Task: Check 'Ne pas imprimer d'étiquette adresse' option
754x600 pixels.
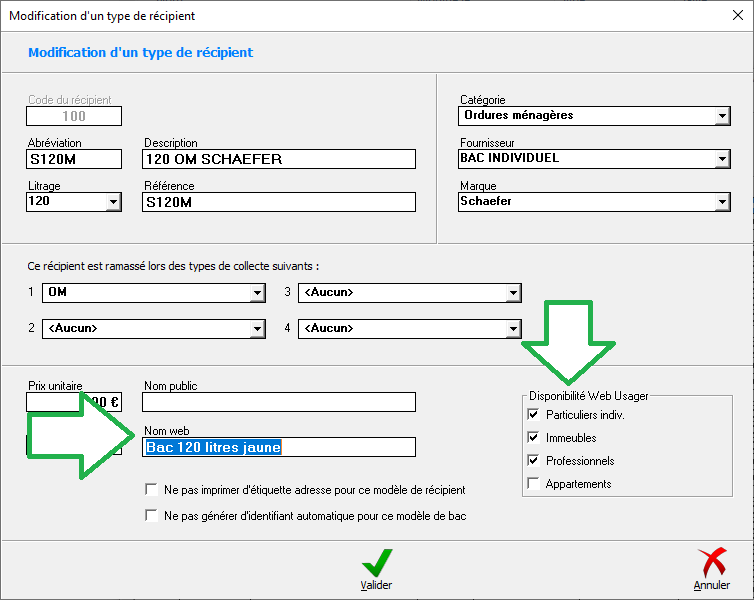Action: (152, 491)
